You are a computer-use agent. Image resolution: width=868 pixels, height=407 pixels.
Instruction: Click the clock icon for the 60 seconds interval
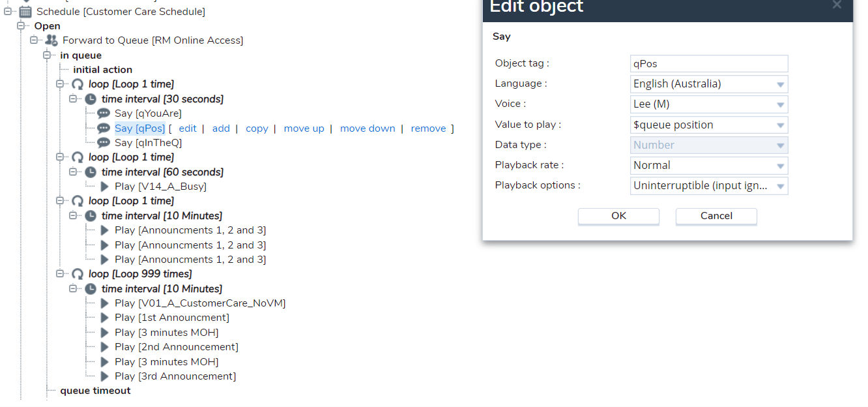(x=91, y=172)
